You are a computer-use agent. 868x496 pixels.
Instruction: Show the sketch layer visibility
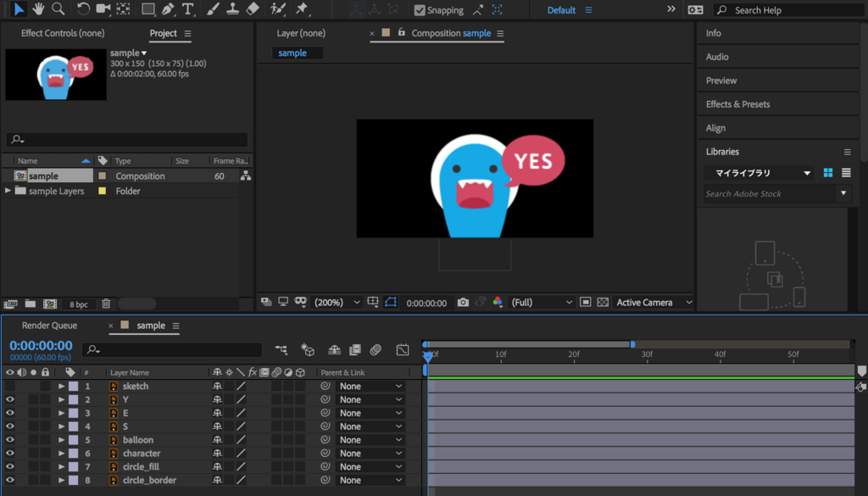10,386
